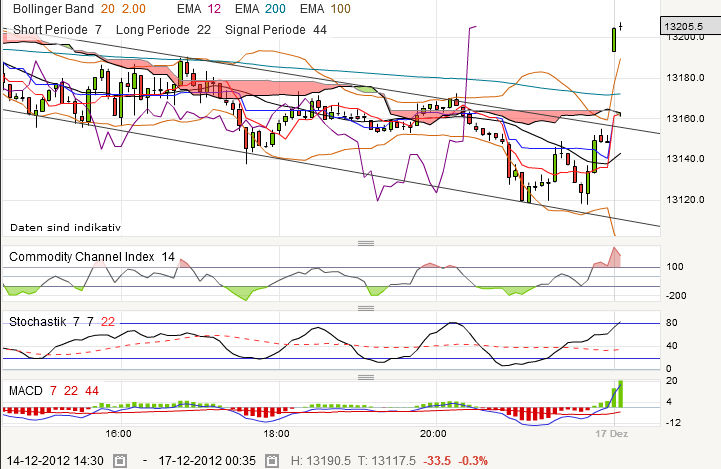Screen dimensions: 721x469
Task: Click the CCI 100 level label
Action: coord(675,267)
